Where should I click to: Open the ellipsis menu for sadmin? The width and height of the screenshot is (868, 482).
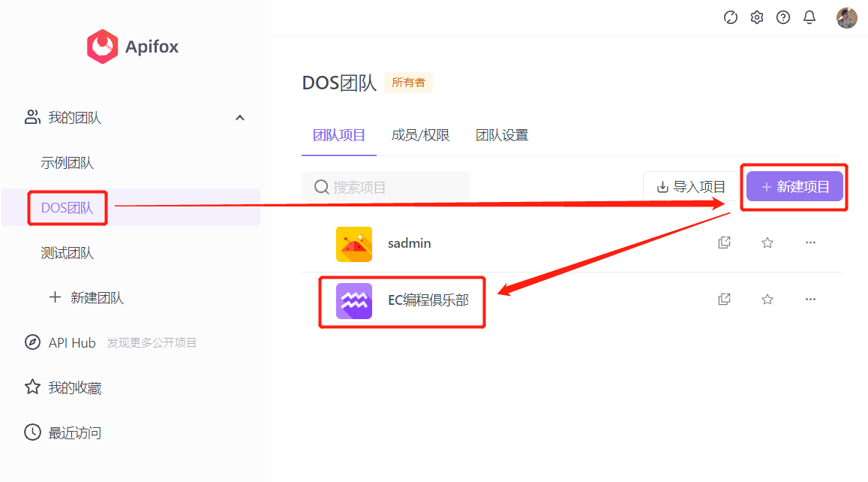click(810, 242)
